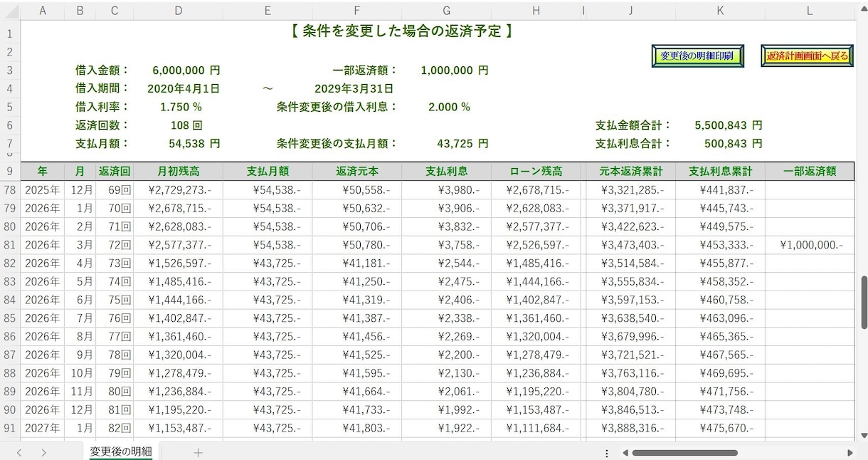Click the borrowed amount 6,000,000 円 value
868x460 pixels.
[x=186, y=70]
